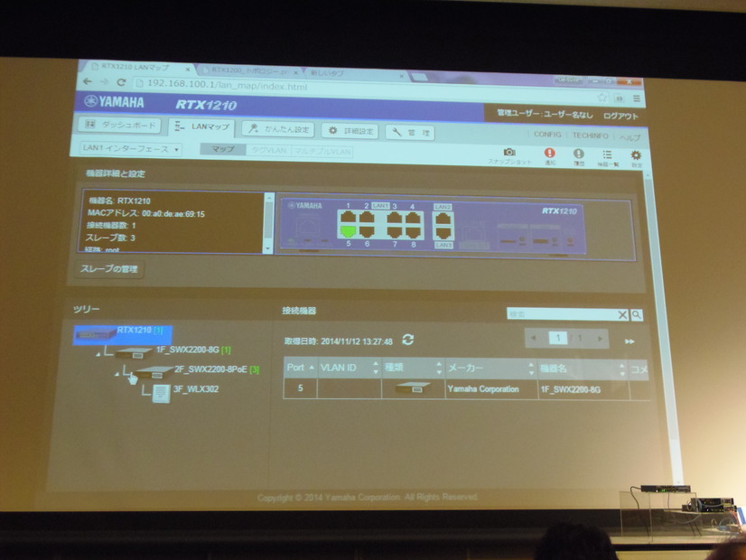Clear the search box with the X icon
746x560 pixels.
pyautogui.click(x=622, y=314)
